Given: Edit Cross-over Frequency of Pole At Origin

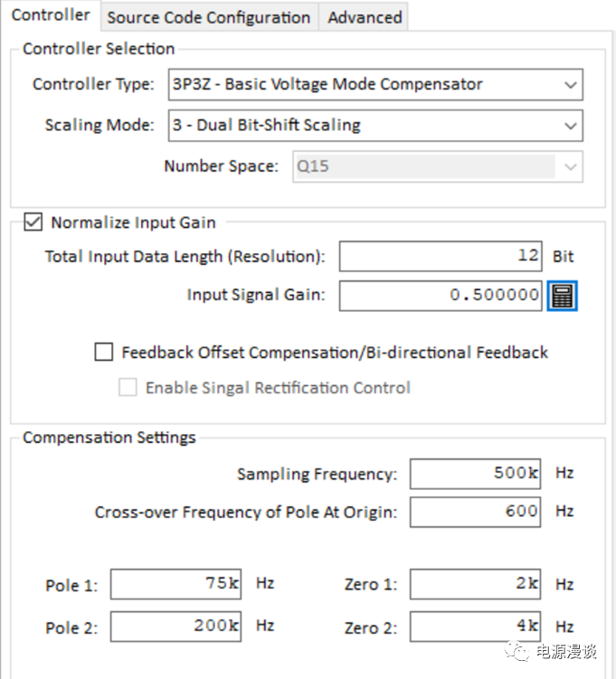Looking at the screenshot, I should point(475,512).
